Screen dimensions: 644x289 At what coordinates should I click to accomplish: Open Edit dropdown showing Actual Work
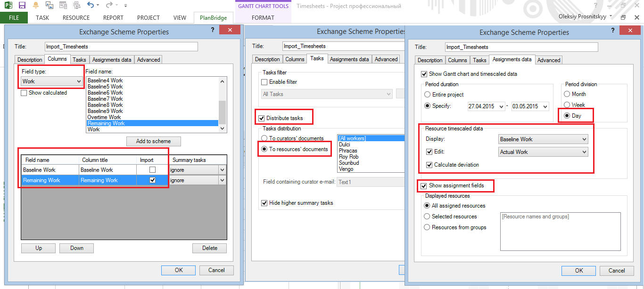[543, 152]
